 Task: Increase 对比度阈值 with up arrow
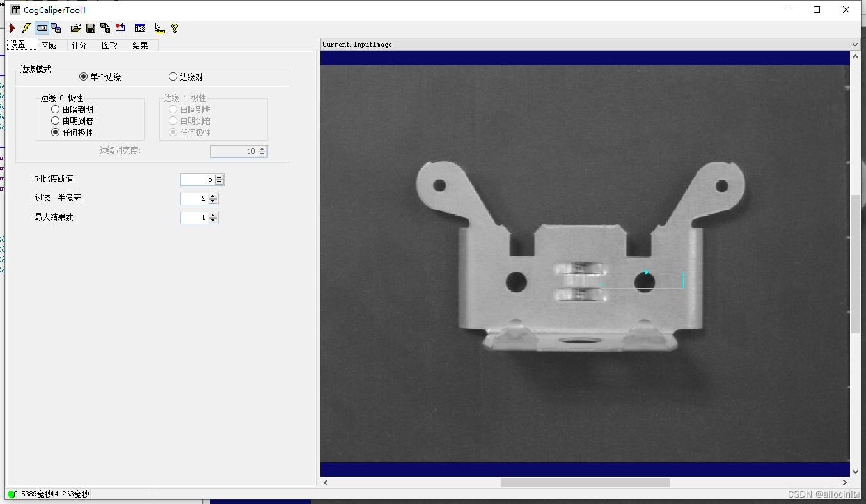(x=219, y=177)
